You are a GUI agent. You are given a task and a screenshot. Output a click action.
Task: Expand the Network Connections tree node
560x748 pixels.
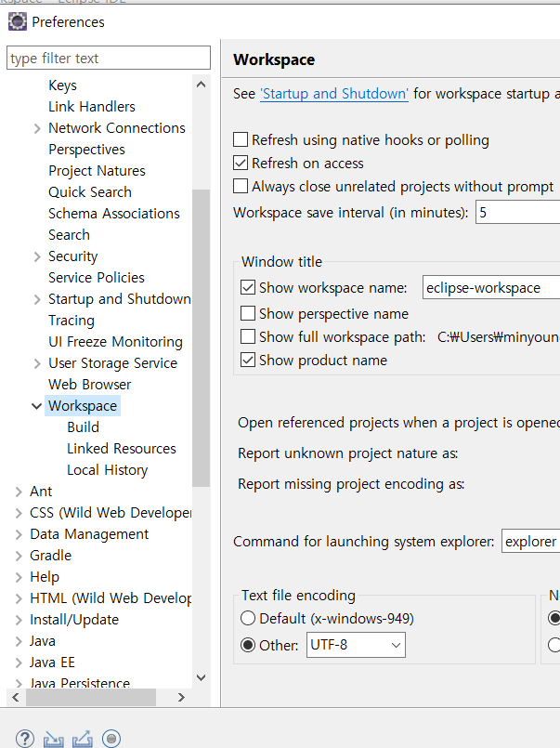[x=37, y=128]
